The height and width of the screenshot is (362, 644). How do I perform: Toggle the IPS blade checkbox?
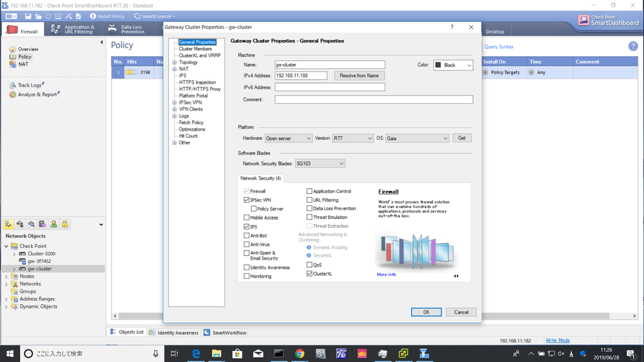click(x=246, y=227)
